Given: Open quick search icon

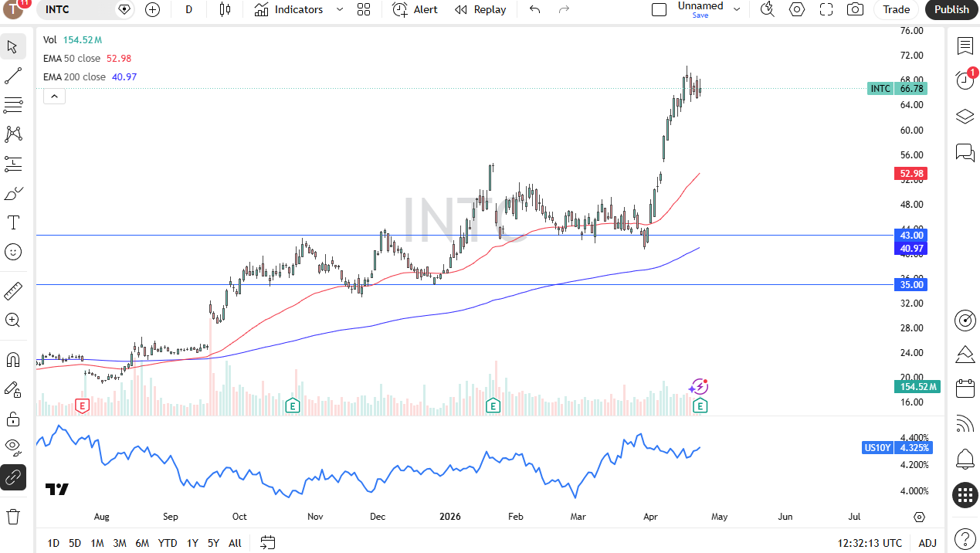Looking at the screenshot, I should (x=767, y=9).
